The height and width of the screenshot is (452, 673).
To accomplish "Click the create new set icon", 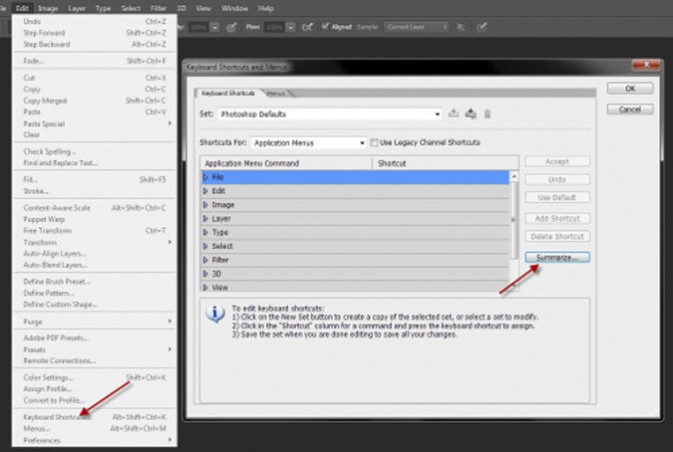I will coord(470,114).
